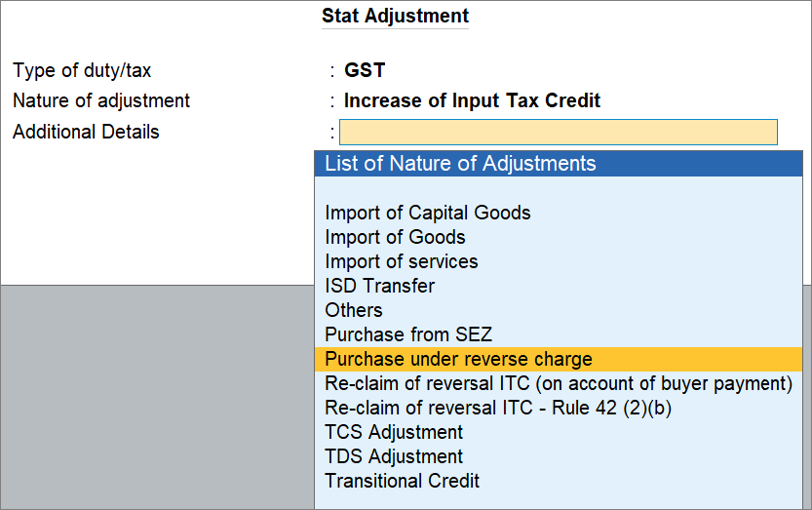Click the Nature of adjustment label

pyautogui.click(x=101, y=100)
